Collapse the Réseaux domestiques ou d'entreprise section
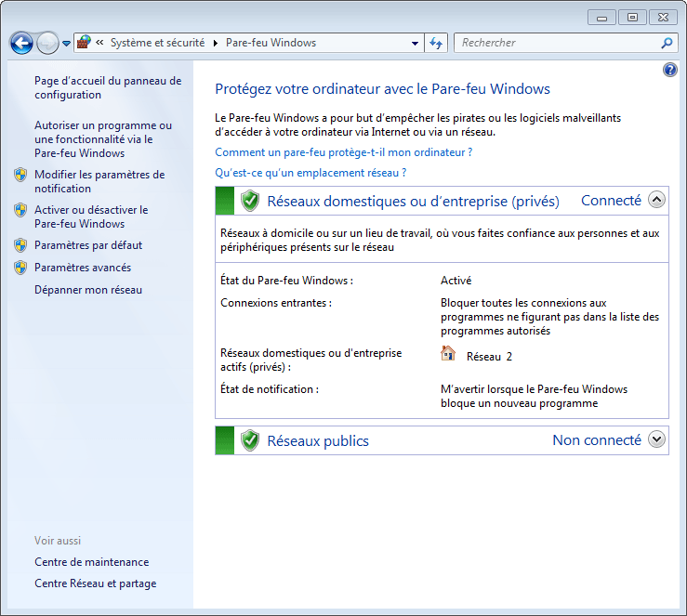This screenshot has height=616, width=687. [x=657, y=200]
